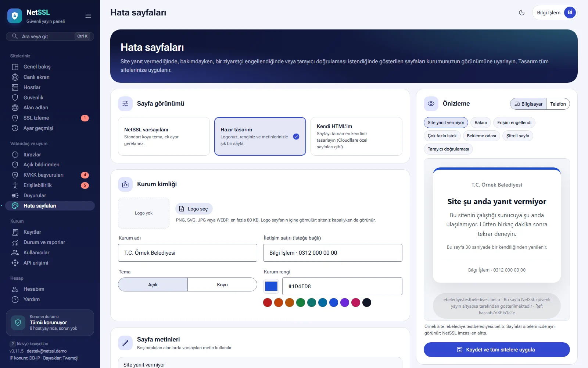The width and height of the screenshot is (588, 368).
Task: Show Çok fazla istek preview
Action: coord(442,136)
